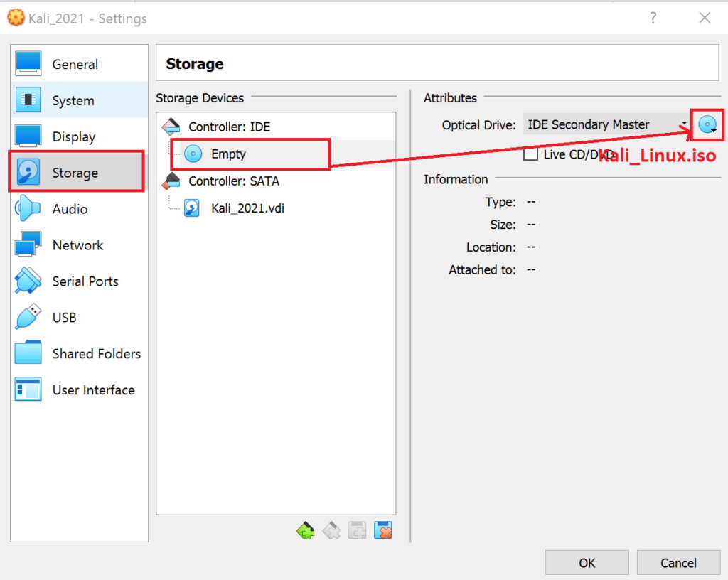Open the User Interface settings
This screenshot has height=580, width=728.
tap(79, 390)
